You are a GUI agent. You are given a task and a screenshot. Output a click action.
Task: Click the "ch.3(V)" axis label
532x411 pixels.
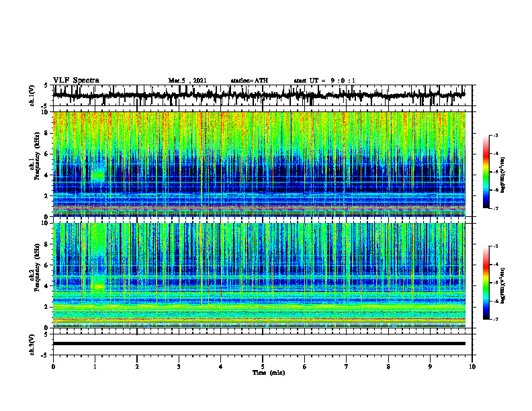[32, 345]
